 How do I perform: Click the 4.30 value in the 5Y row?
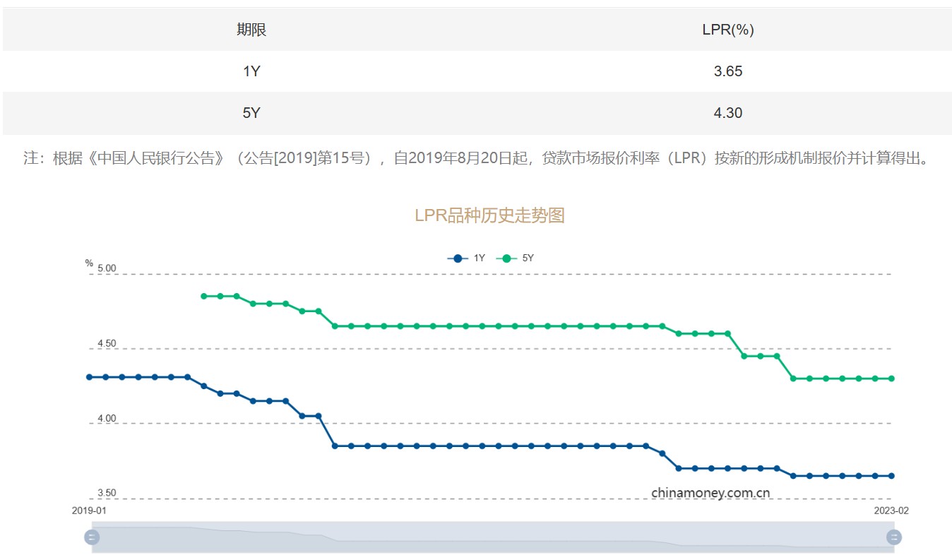click(x=728, y=113)
